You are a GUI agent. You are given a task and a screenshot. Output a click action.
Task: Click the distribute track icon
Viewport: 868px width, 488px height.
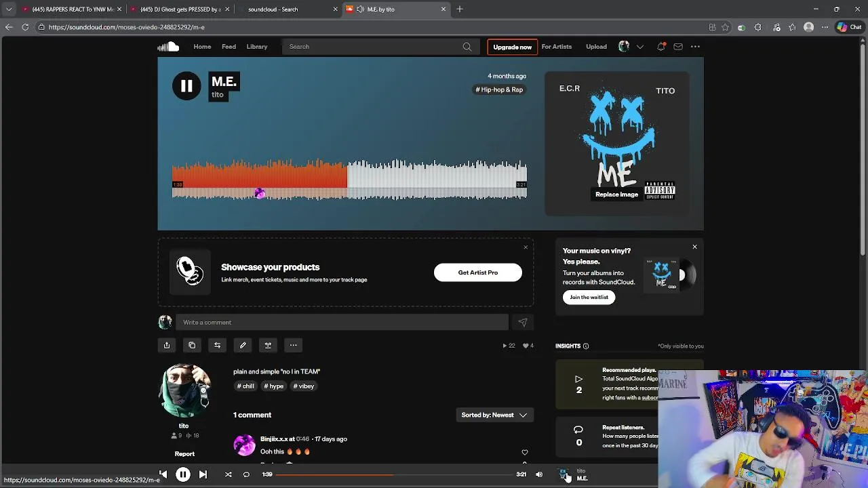pyautogui.click(x=268, y=345)
